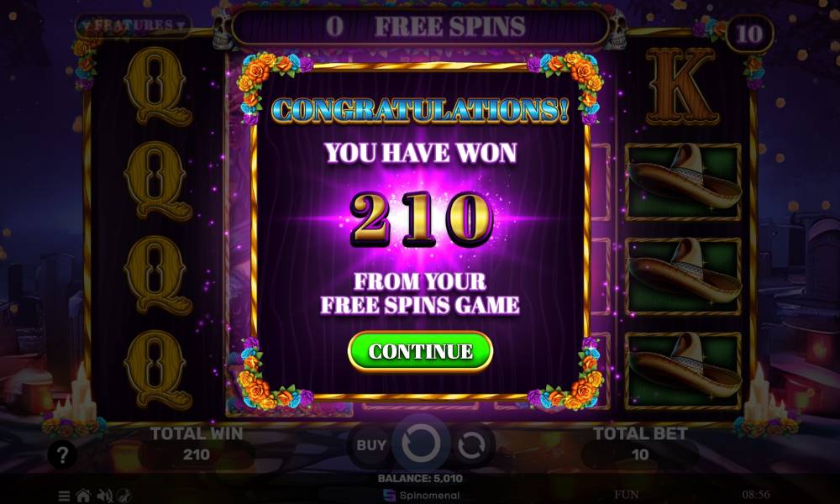Viewport: 840px width, 504px height.
Task: Toggle the turbo lightning mode icon
Action: 124,496
